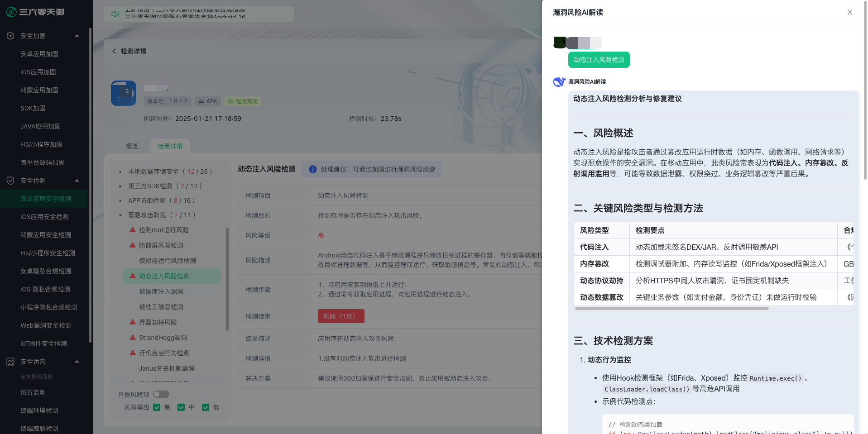
Task: Click the info icon beside 处理建议
Action: 313,169
